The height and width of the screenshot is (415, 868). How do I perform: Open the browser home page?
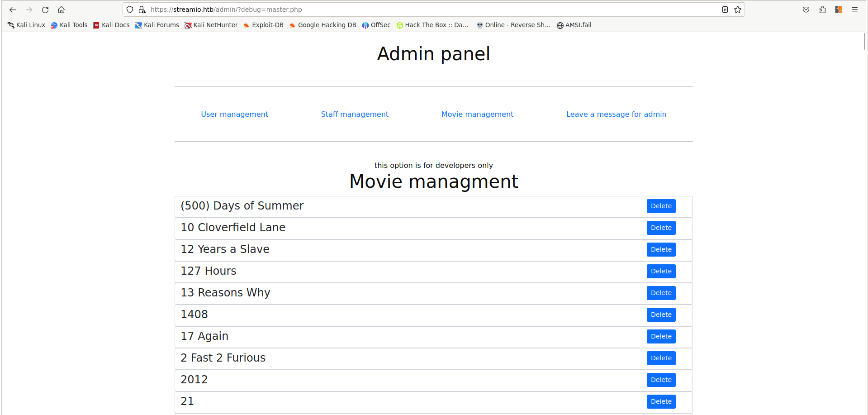pyautogui.click(x=61, y=10)
